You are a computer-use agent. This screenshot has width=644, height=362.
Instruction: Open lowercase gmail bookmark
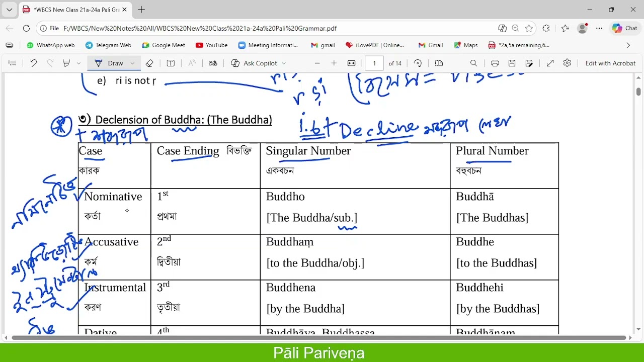(323, 45)
